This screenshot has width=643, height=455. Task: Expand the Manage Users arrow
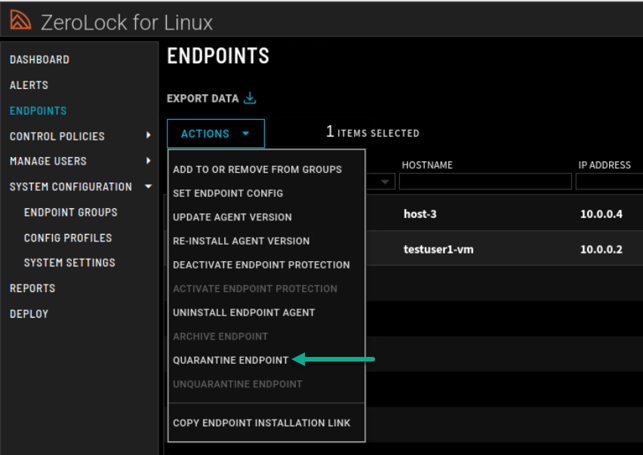pos(148,161)
